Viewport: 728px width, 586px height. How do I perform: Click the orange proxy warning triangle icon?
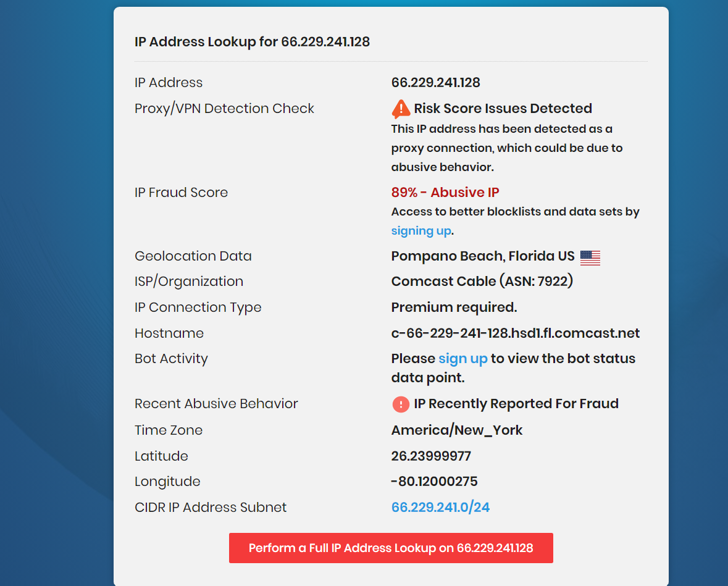[401, 109]
